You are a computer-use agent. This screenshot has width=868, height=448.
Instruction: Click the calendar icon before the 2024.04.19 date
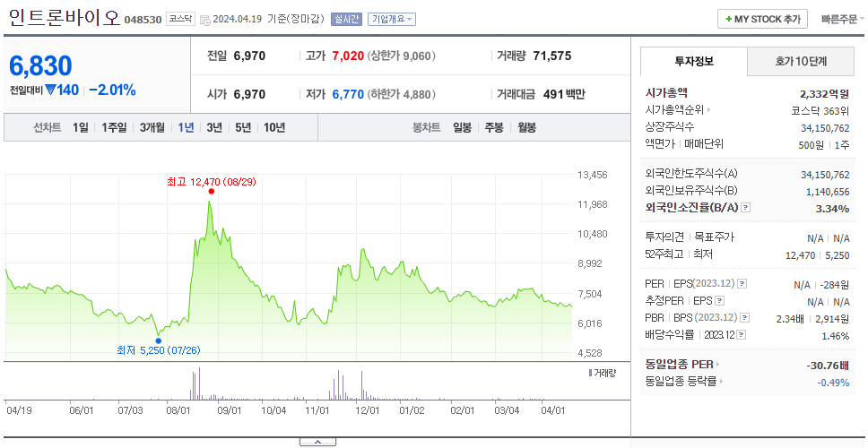click(x=204, y=20)
